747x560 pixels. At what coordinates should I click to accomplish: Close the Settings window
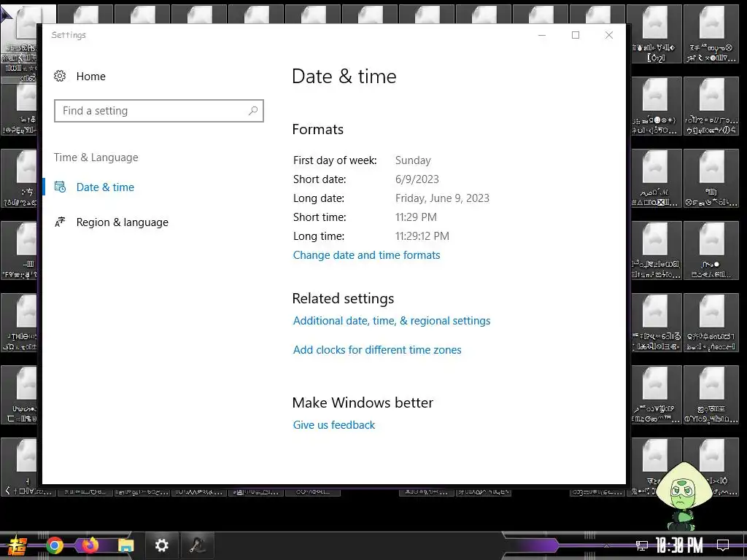609,35
